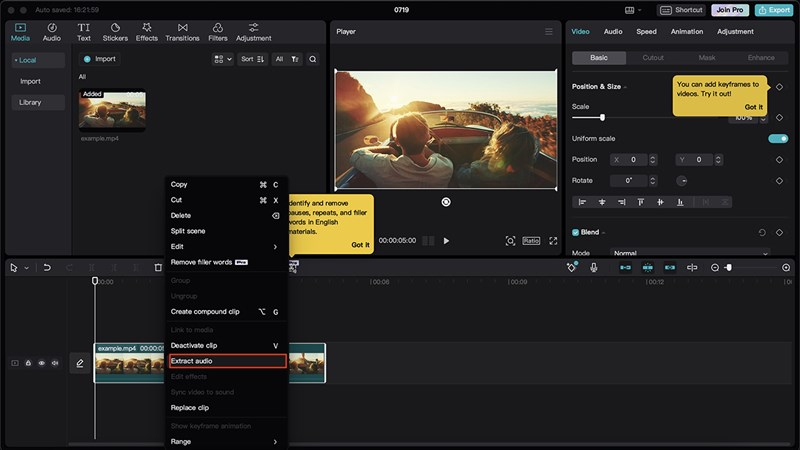
Task: Open the media view mode dropdown
Action: click(222, 59)
